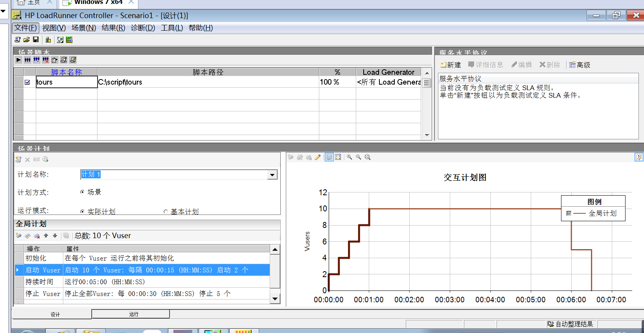Open the 计划名称 dropdown arrow
Viewport: 644px width, 333px height.
coord(272,175)
